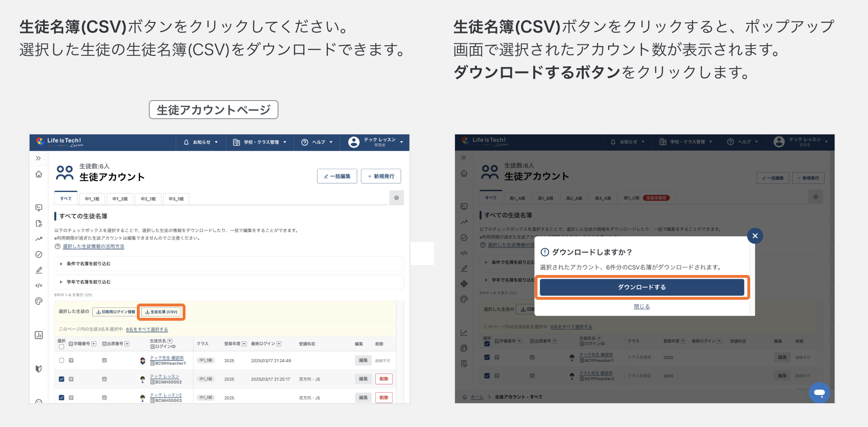The height and width of the screenshot is (427, 868).
Task: Switch to the 中1_2組 class tab
Action: [120, 199]
